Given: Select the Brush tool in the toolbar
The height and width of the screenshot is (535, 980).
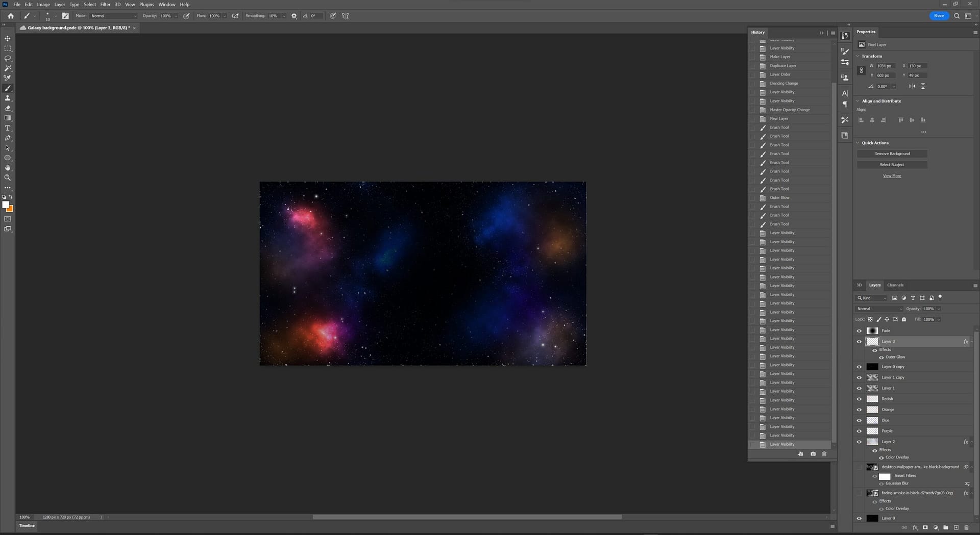Looking at the screenshot, I should [8, 88].
